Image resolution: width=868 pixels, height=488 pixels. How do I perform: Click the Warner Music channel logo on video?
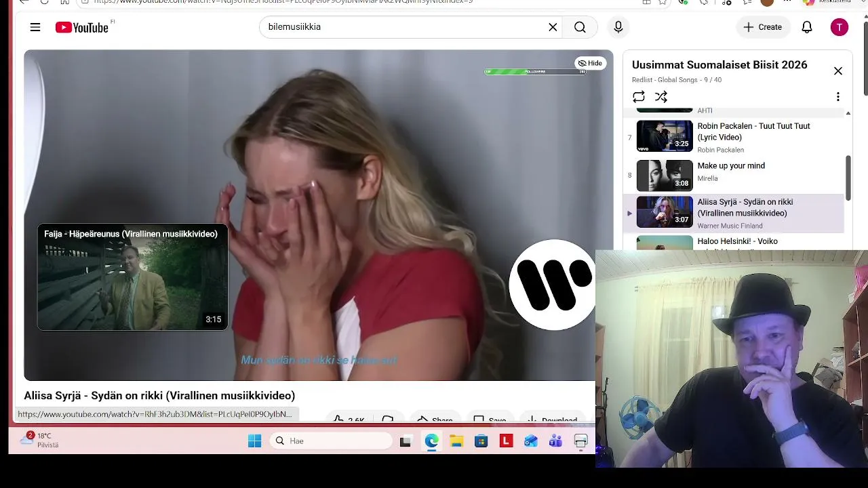[x=552, y=285]
